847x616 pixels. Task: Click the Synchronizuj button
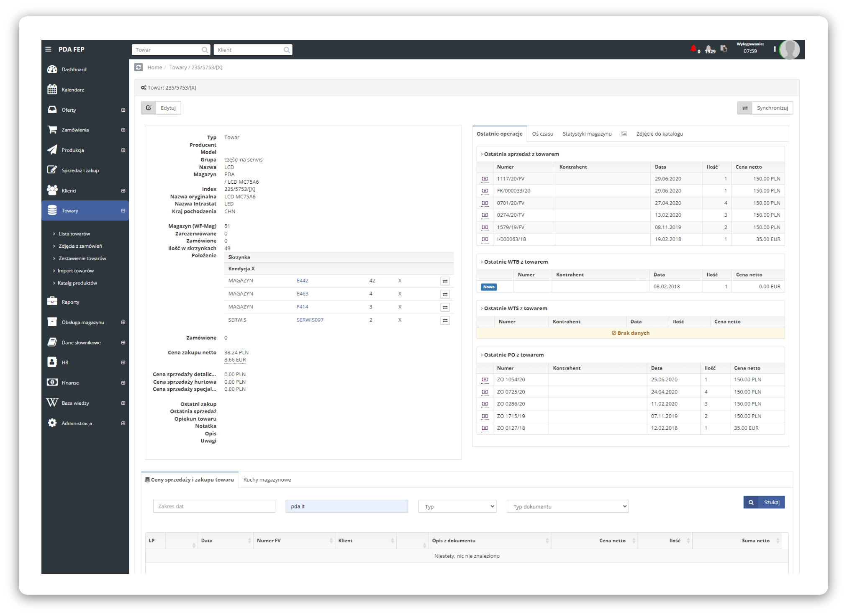click(765, 108)
